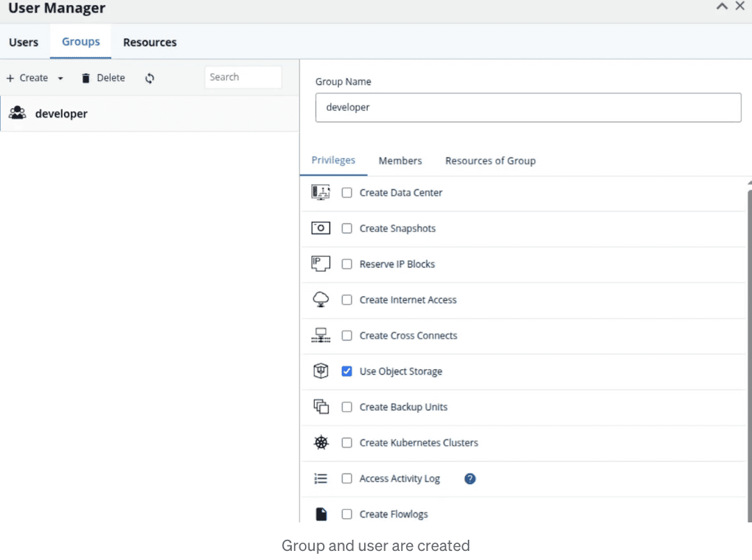
Task: Enable the Create Data Center checkbox
Action: click(x=347, y=192)
